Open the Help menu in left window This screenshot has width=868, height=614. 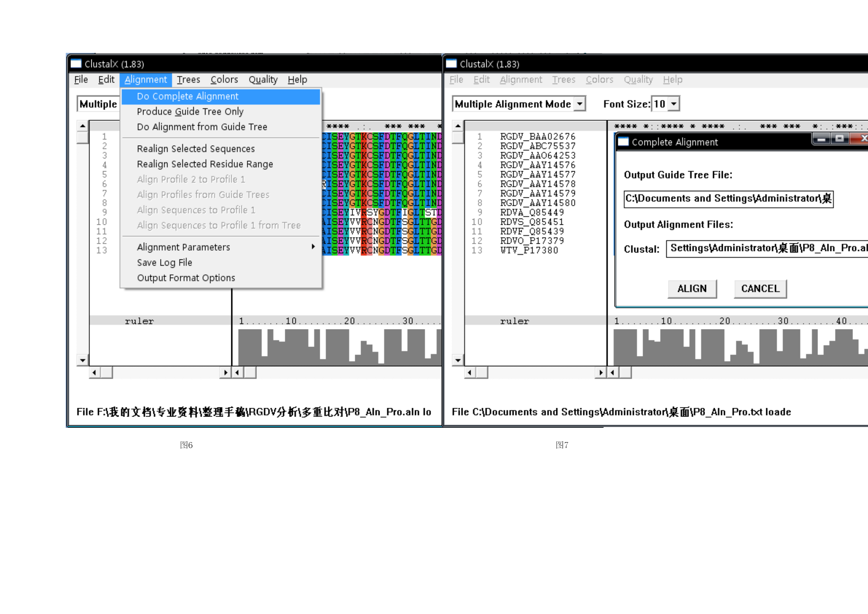click(x=297, y=79)
